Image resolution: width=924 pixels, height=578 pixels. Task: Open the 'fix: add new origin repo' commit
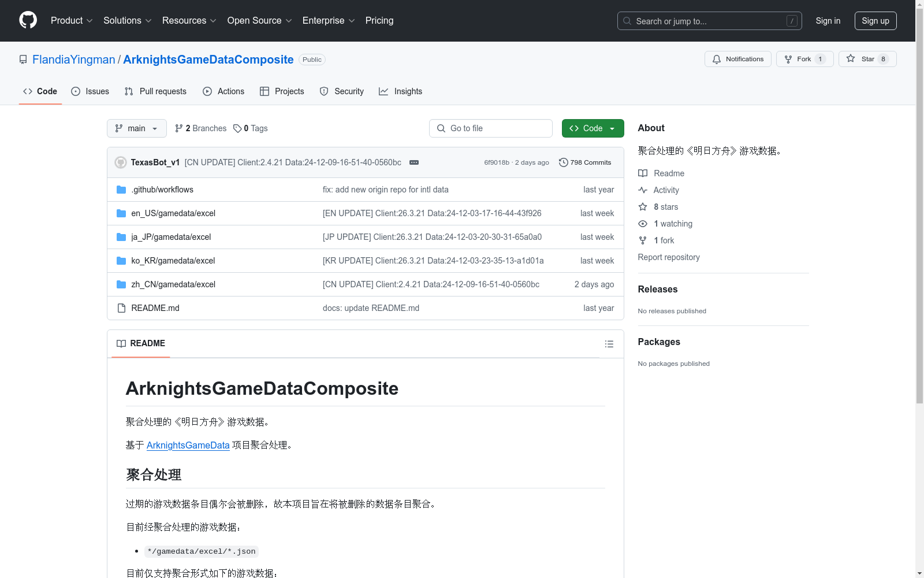386,190
